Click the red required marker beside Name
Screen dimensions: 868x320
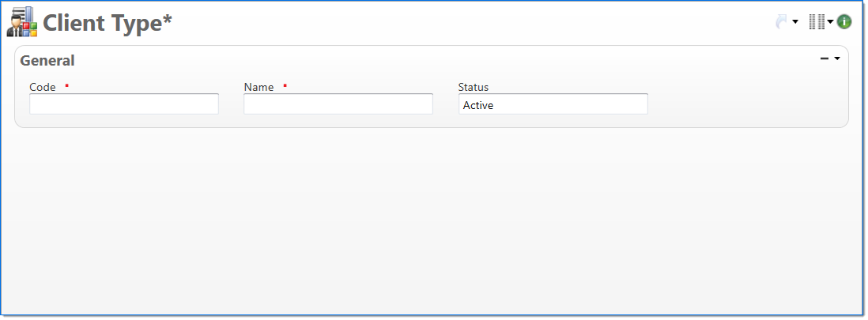point(285,85)
